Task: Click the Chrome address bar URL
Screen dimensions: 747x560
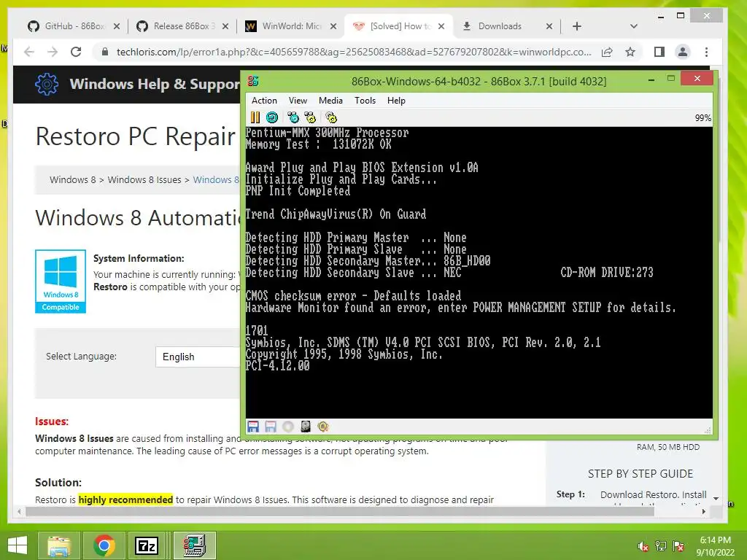Action: (354, 52)
